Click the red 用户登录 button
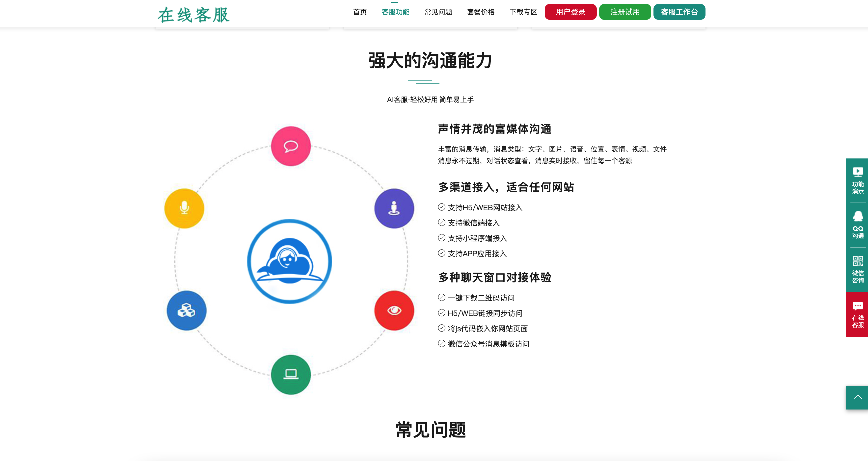 (x=570, y=12)
